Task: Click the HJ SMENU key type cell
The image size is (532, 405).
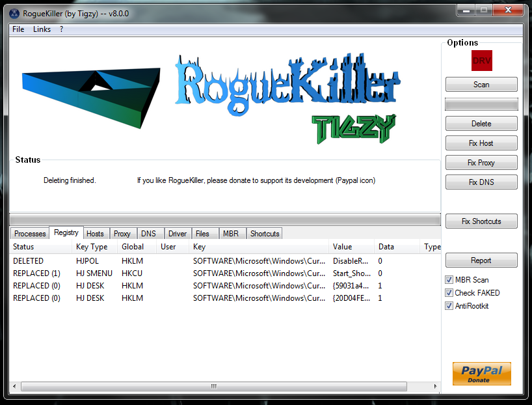Action: tap(94, 273)
